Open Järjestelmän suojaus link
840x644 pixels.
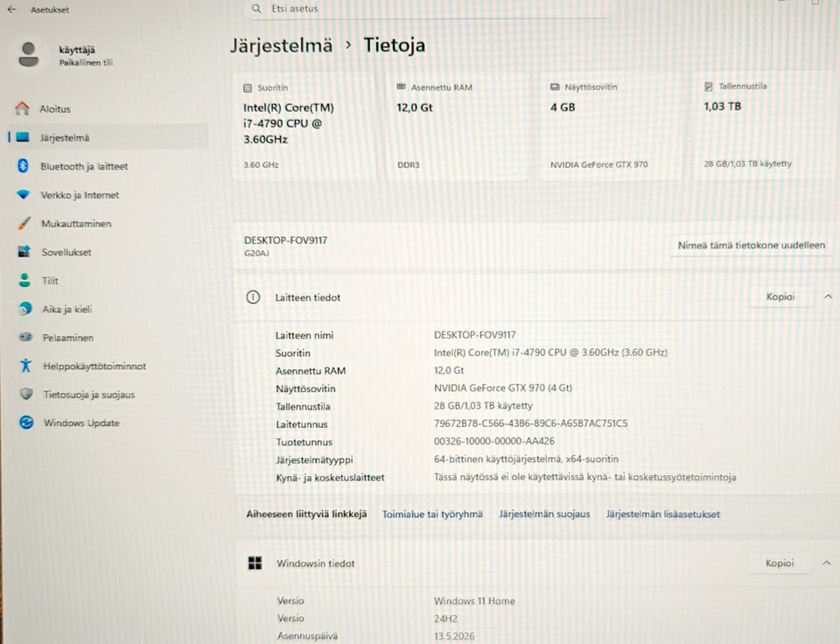coord(544,514)
